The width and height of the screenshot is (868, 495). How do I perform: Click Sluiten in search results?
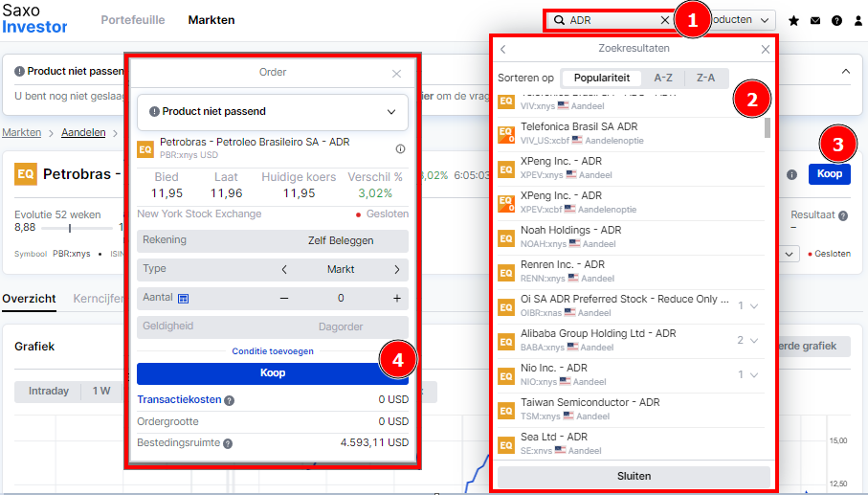coord(634,477)
